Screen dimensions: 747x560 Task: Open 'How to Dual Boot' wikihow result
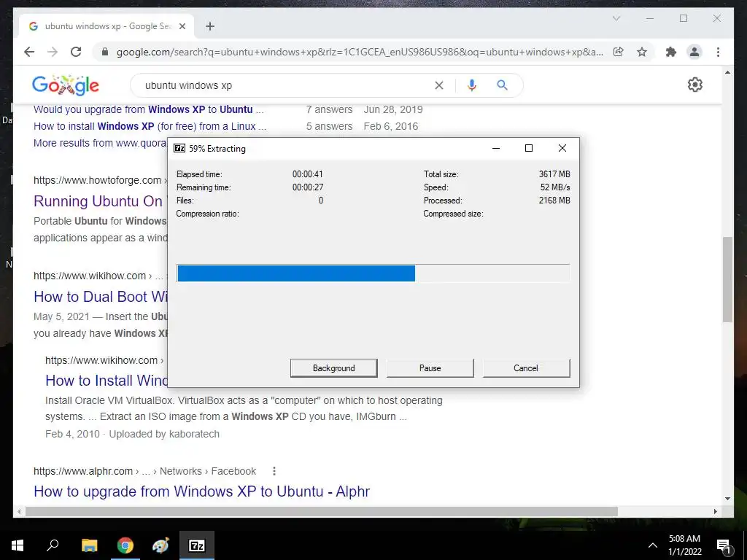tap(100, 297)
